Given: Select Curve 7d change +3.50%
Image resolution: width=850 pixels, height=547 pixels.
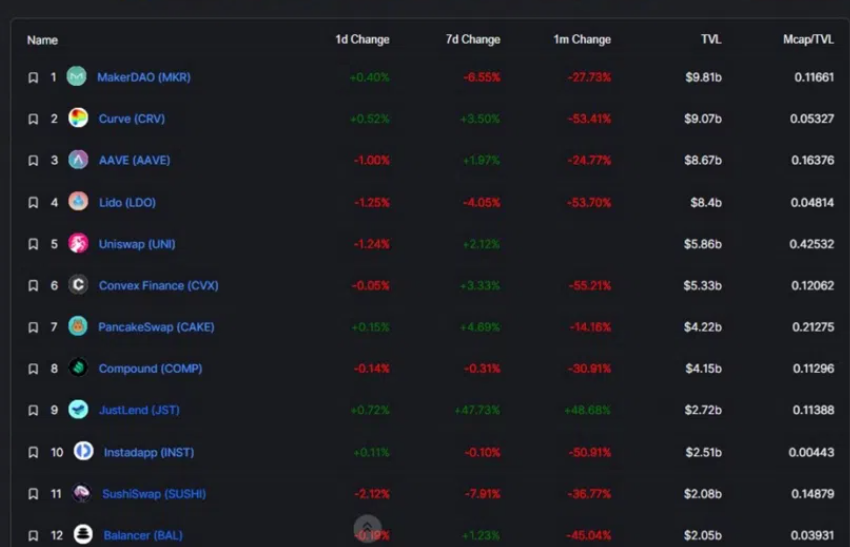Looking at the screenshot, I should point(480,119).
